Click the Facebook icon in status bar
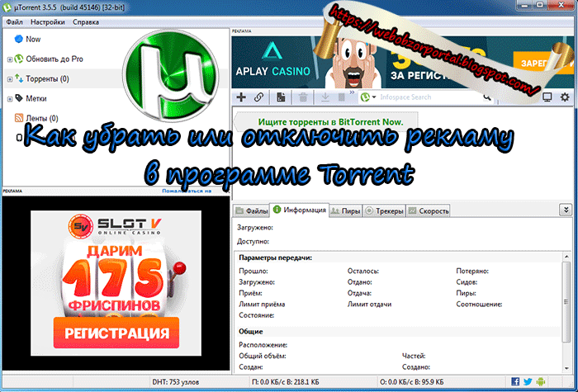Viewport: 578px width, 392px height. click(x=515, y=381)
